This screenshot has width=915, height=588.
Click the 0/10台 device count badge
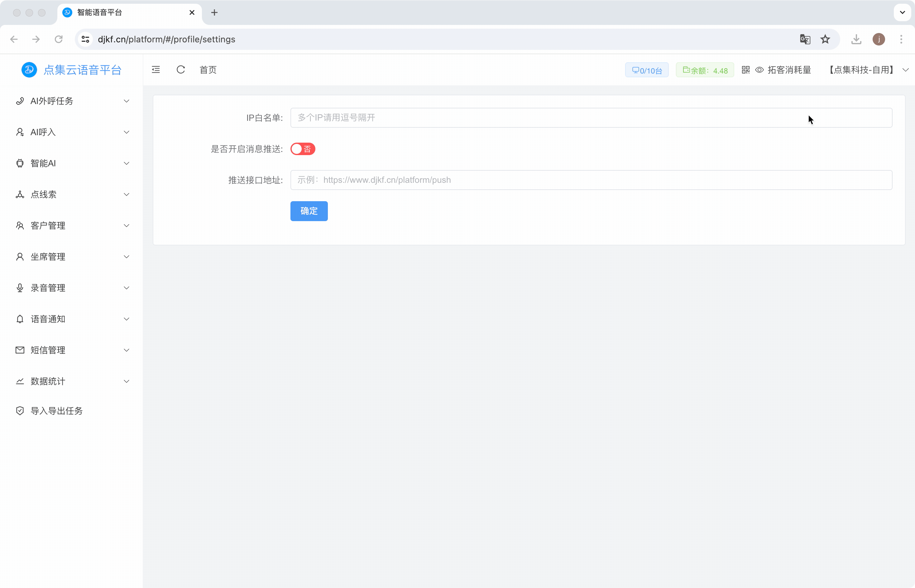pyautogui.click(x=647, y=70)
